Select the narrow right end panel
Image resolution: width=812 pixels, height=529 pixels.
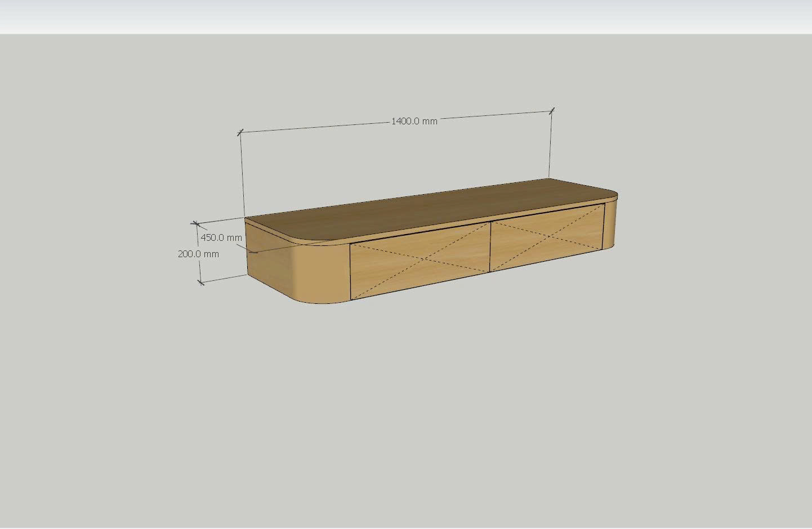(610, 225)
